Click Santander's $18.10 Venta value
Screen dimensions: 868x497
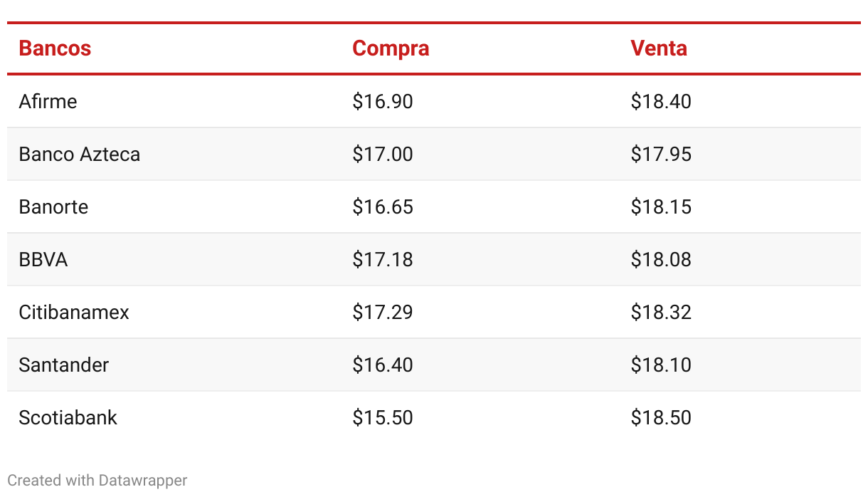(661, 365)
